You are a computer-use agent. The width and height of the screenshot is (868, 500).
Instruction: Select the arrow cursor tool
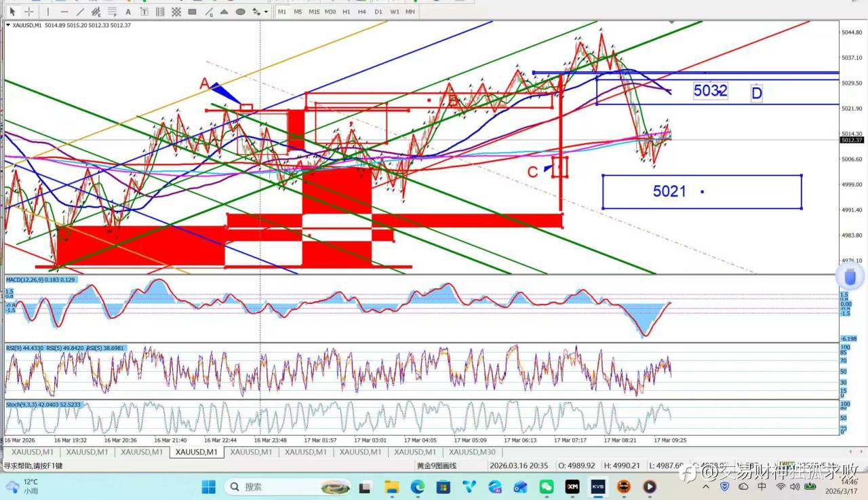click(13, 12)
